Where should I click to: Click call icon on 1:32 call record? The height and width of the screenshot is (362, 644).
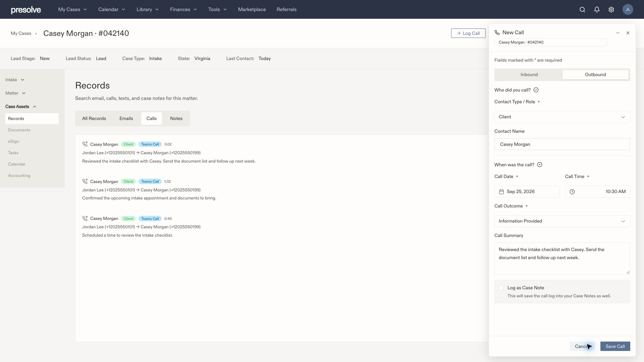click(85, 181)
